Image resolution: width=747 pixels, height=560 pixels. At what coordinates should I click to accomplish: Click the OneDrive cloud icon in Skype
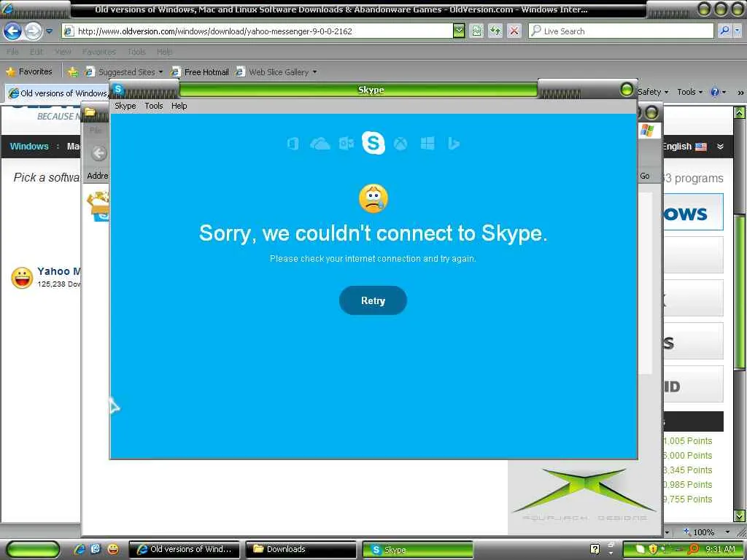pyautogui.click(x=320, y=144)
